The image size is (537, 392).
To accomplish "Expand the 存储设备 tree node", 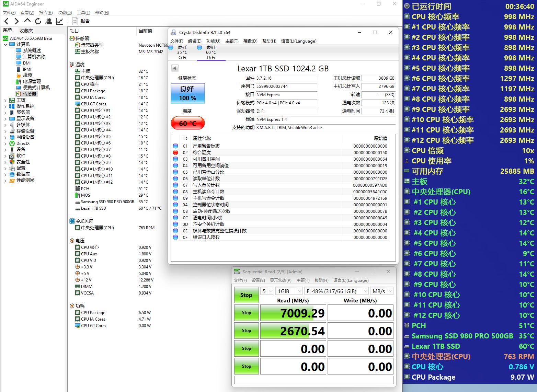I will coord(5,131).
